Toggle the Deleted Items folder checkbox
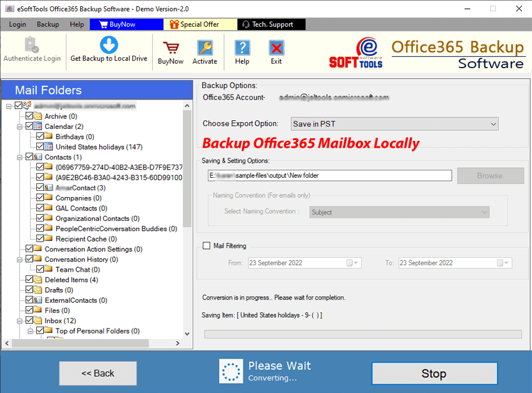 click(29, 280)
